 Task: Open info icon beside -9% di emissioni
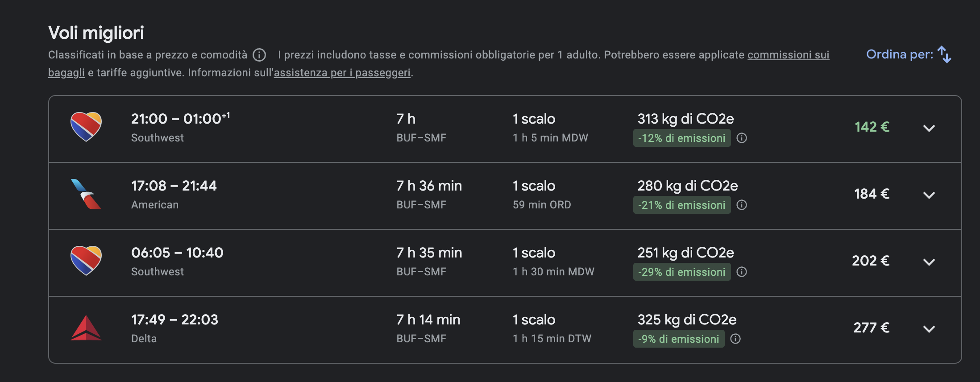coord(735,339)
